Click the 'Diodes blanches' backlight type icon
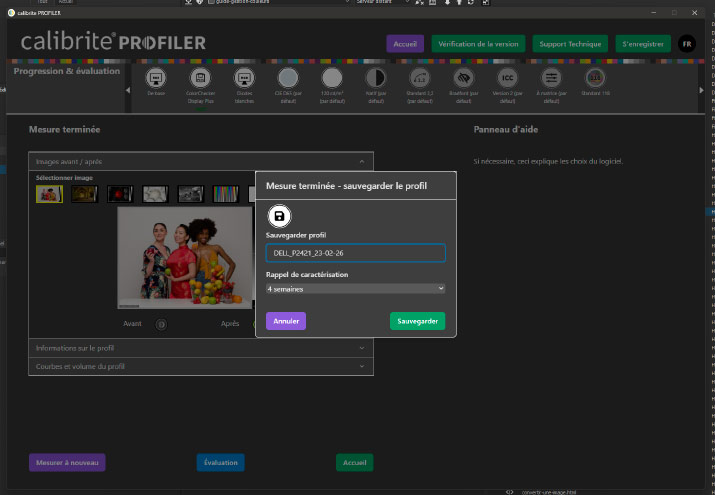715x495 pixels. coord(244,78)
